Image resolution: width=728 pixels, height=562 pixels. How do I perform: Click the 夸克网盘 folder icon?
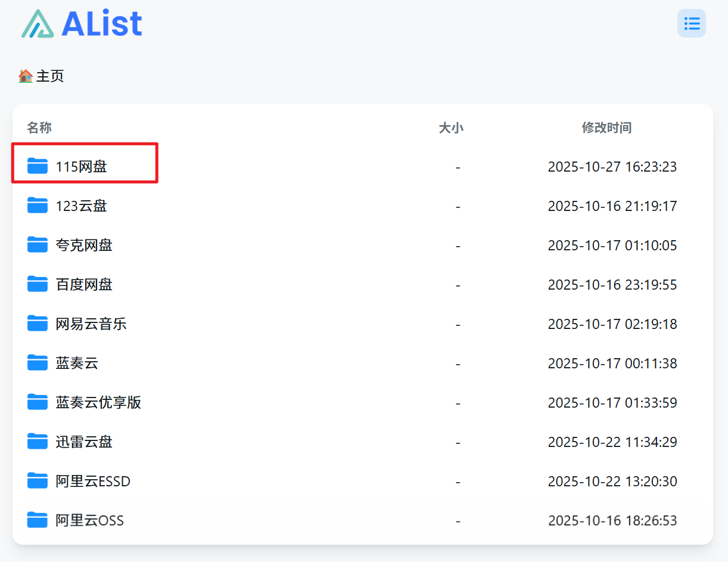coord(38,245)
